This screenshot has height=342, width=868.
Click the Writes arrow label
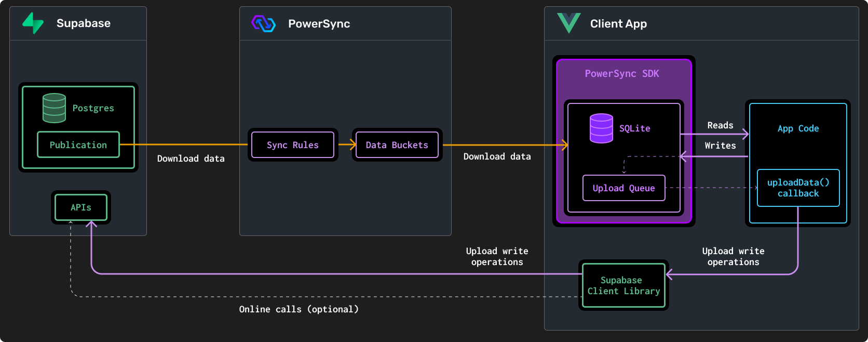click(x=721, y=146)
